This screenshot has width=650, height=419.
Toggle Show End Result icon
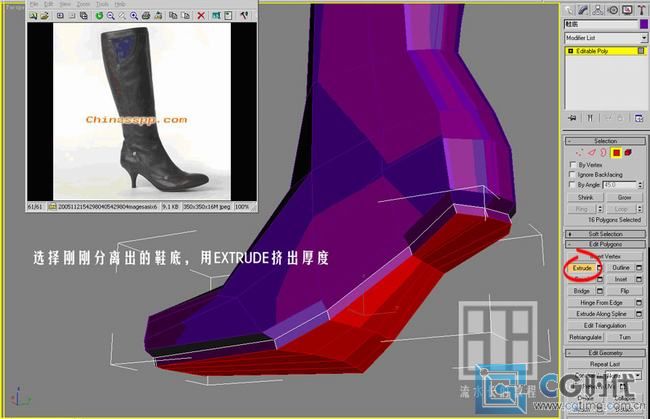coord(589,119)
